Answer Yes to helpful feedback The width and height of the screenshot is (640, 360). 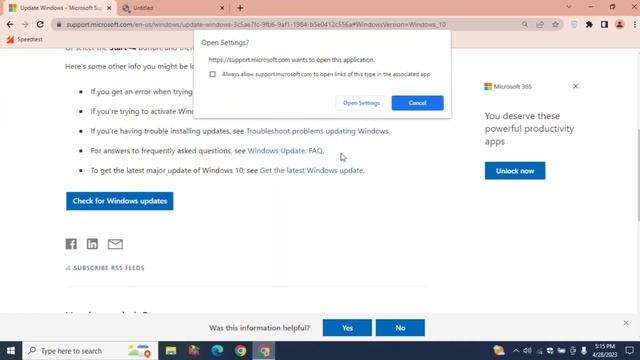(x=347, y=328)
